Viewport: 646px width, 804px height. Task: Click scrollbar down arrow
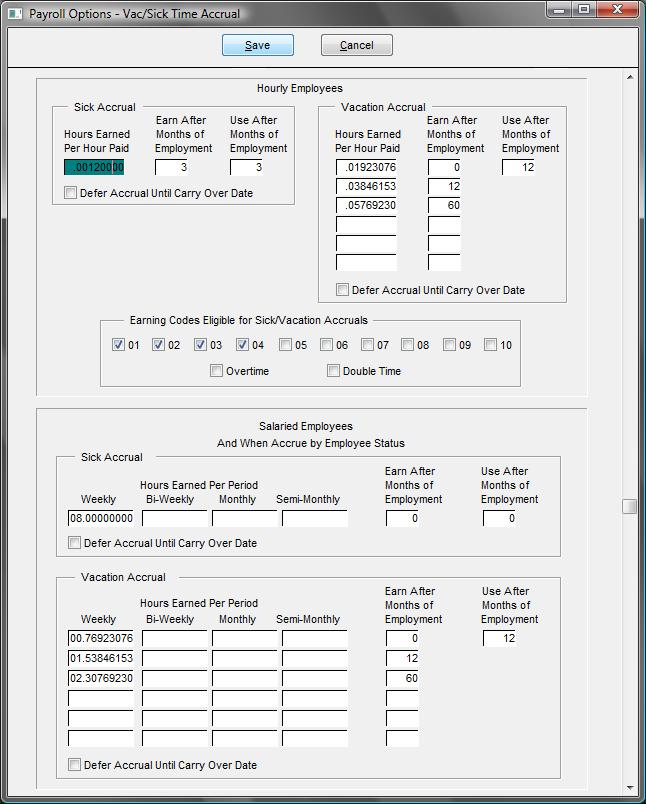click(630, 788)
